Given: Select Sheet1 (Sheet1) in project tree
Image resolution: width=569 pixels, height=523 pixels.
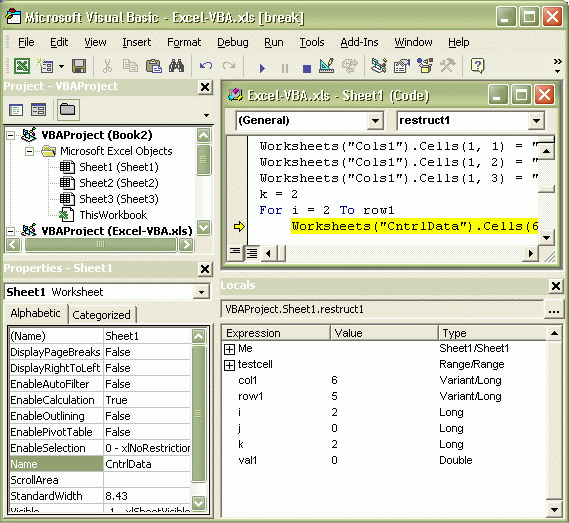Looking at the screenshot, I should 119,167.
